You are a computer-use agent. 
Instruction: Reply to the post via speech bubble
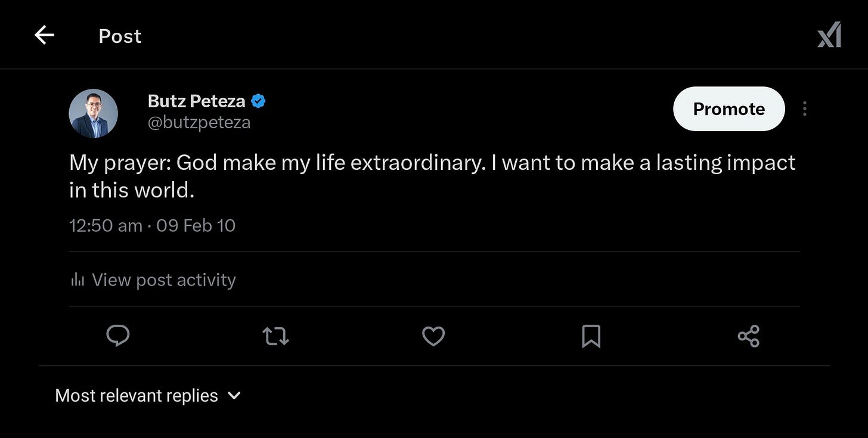coord(118,336)
